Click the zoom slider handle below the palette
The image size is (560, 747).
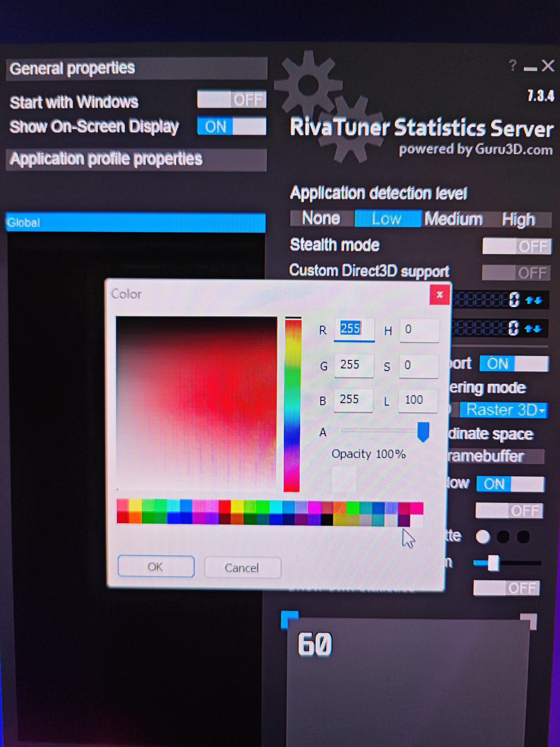[x=493, y=563]
